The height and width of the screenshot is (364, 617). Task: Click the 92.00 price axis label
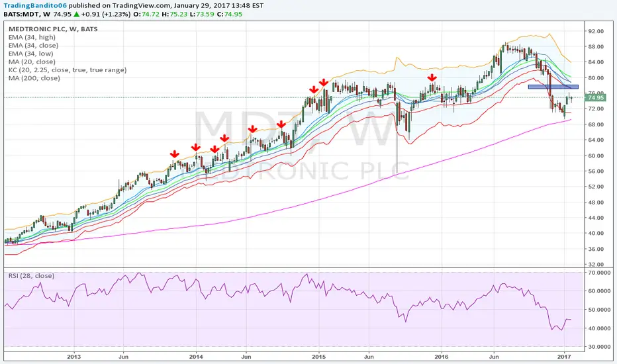click(x=596, y=31)
